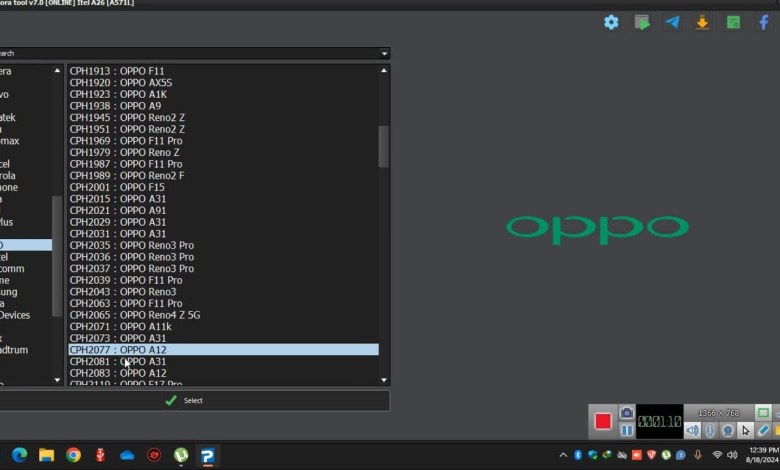Click the green play window icon

pyautogui.click(x=642, y=22)
